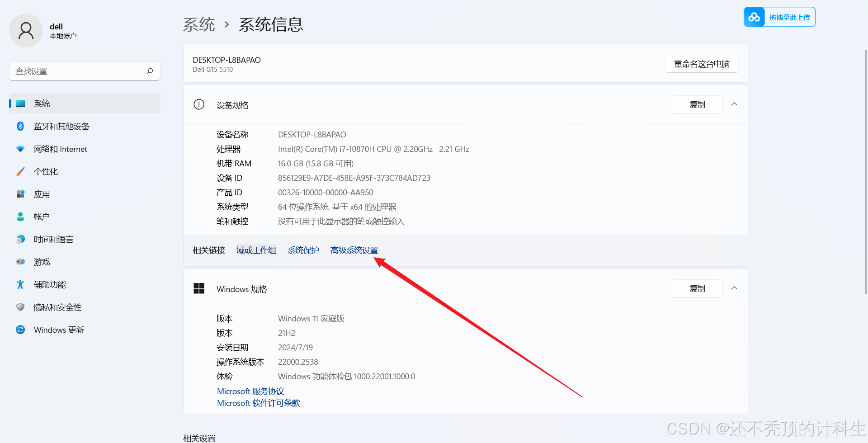
Task: Open 网络和 Internet settings category
Action: pyautogui.click(x=85, y=149)
